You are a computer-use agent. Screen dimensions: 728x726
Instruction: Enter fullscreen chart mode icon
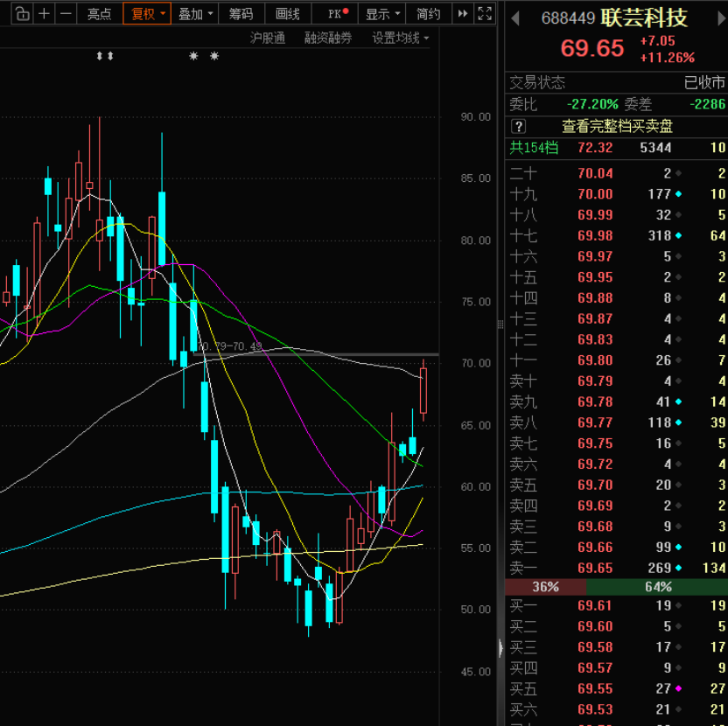pos(485,14)
